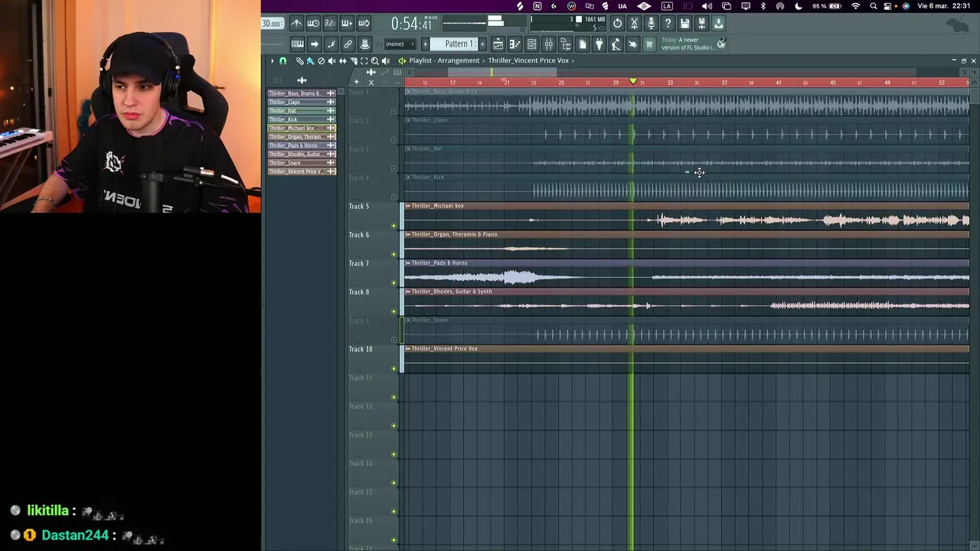
Task: Enable wait for input to start
Action: pos(313,23)
